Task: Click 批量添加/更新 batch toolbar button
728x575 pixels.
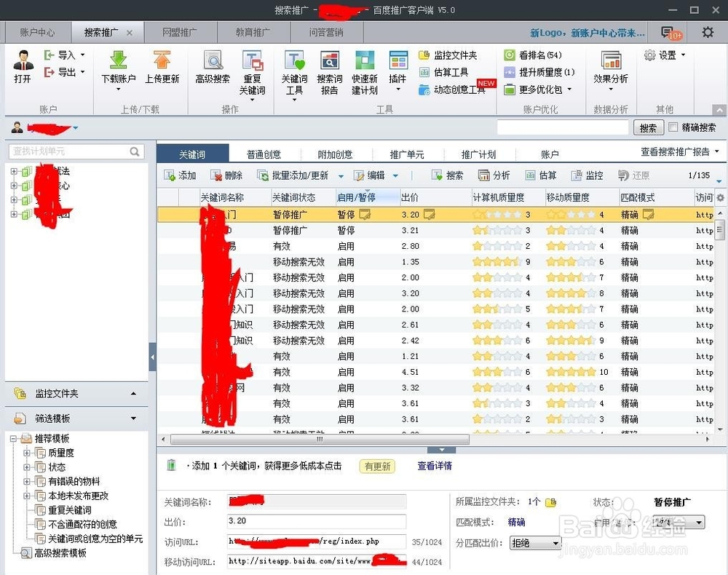Action: pyautogui.click(x=293, y=175)
